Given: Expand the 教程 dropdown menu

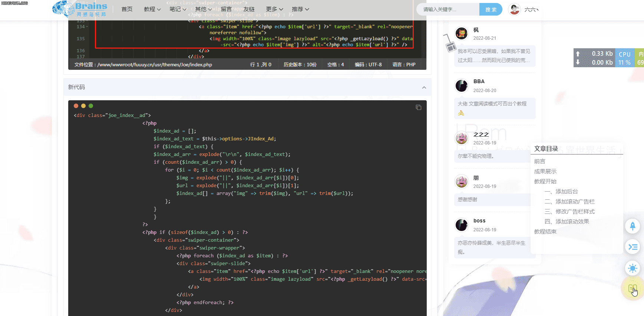Looking at the screenshot, I should [152, 9].
